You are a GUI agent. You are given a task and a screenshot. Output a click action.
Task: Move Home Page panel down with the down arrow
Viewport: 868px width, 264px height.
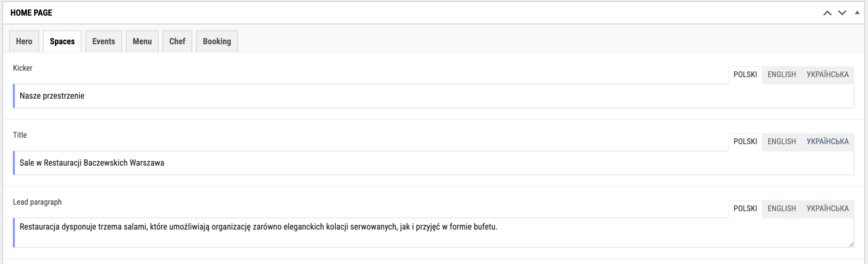tap(842, 13)
